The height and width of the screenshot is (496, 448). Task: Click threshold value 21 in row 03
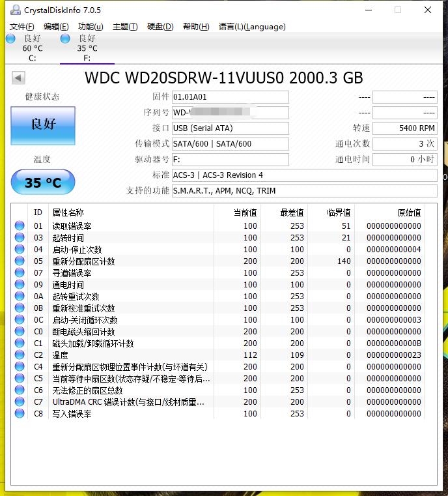346,237
